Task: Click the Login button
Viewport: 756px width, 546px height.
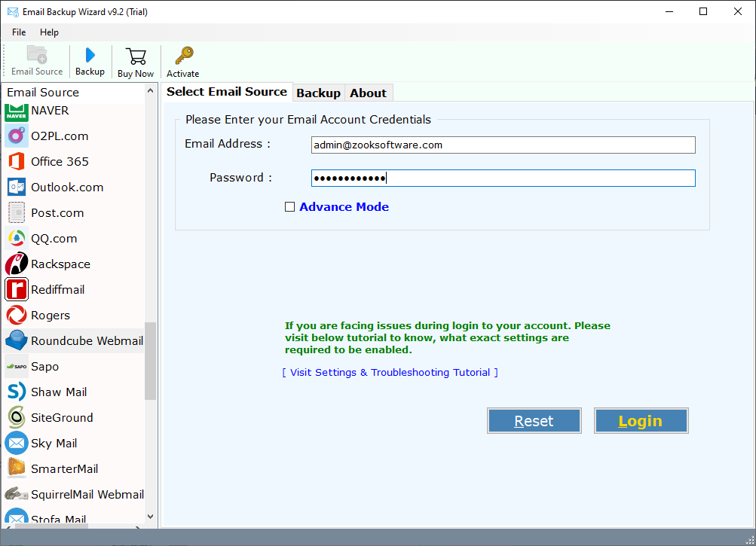Action: coord(641,421)
